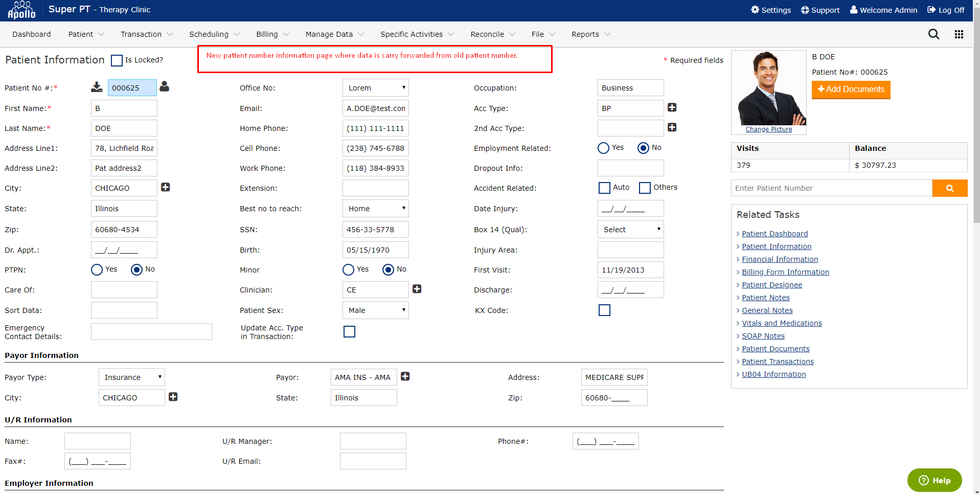
Task: Click the patient photo thumbnail
Action: click(768, 88)
